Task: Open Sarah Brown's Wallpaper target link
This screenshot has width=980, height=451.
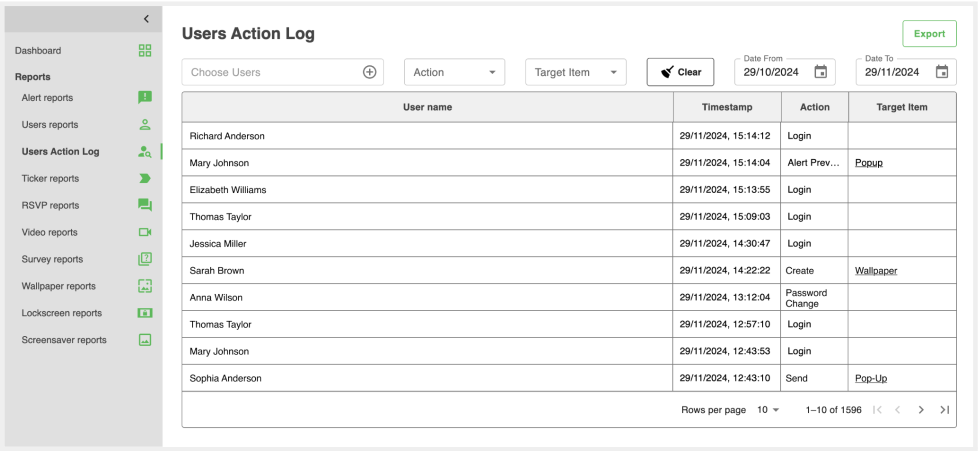Action: 875,270
